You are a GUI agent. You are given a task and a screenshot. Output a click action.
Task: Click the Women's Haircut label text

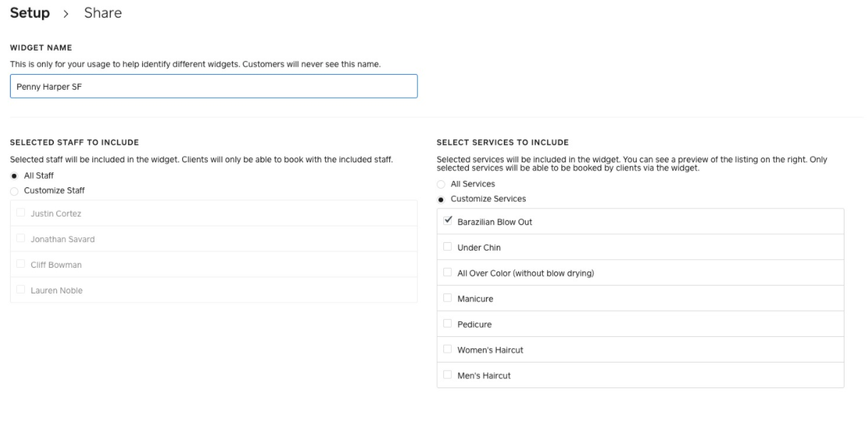pyautogui.click(x=490, y=350)
